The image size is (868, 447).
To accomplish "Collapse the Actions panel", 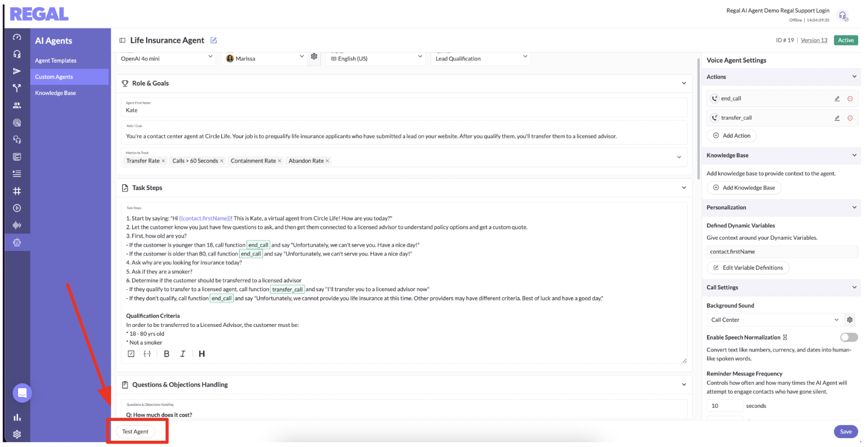I will [854, 76].
